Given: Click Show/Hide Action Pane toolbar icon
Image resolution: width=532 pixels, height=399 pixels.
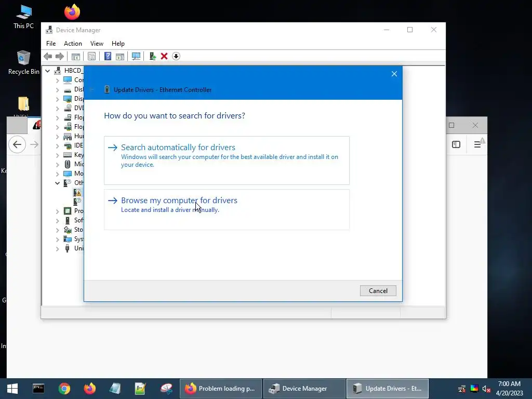Looking at the screenshot, I should point(120,56).
